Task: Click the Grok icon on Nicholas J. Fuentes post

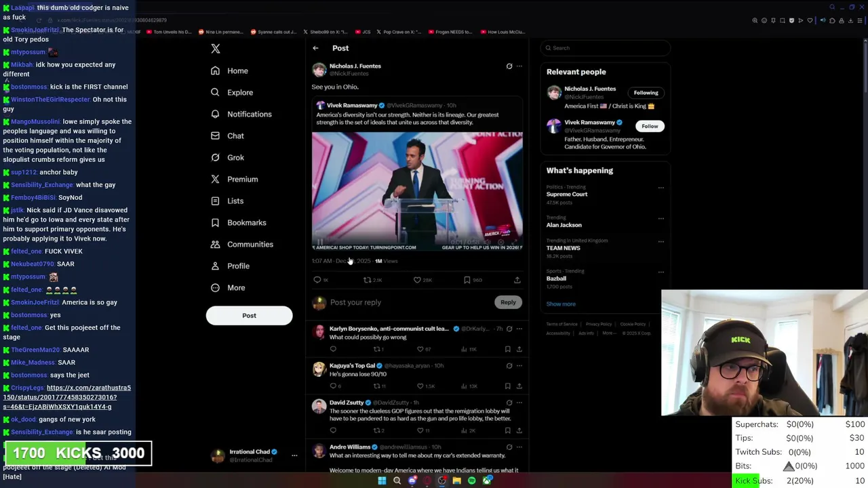Action: [x=509, y=66]
